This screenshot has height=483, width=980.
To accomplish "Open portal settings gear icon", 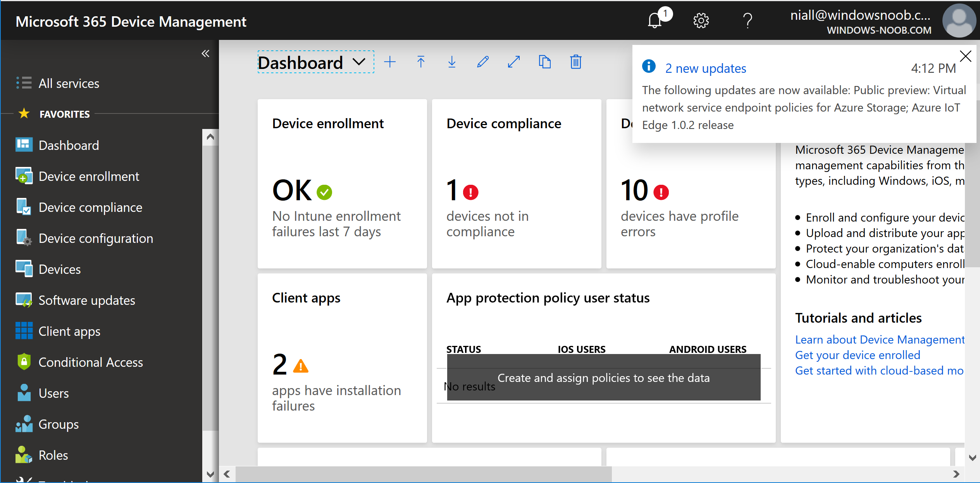I will pyautogui.click(x=701, y=21).
